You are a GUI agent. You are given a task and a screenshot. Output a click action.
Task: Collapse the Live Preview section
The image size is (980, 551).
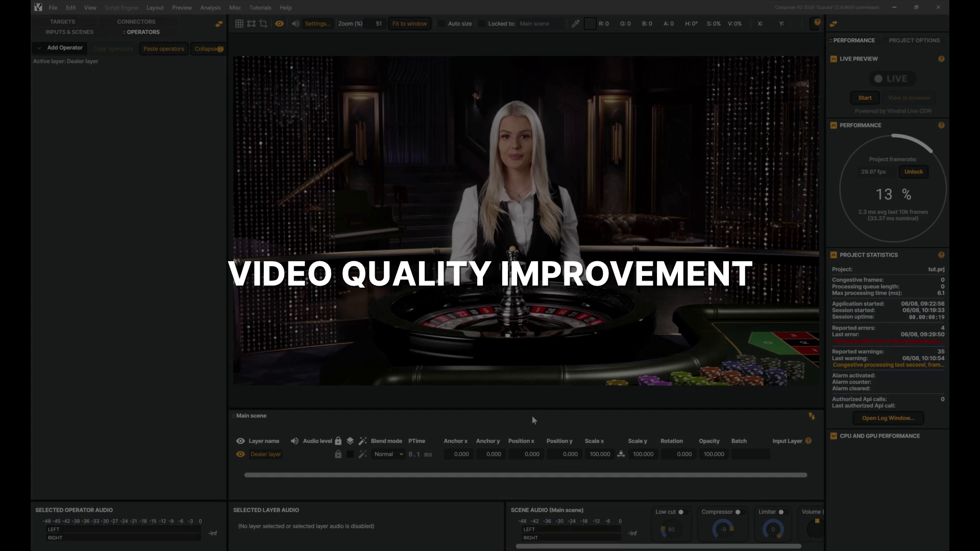tap(834, 59)
